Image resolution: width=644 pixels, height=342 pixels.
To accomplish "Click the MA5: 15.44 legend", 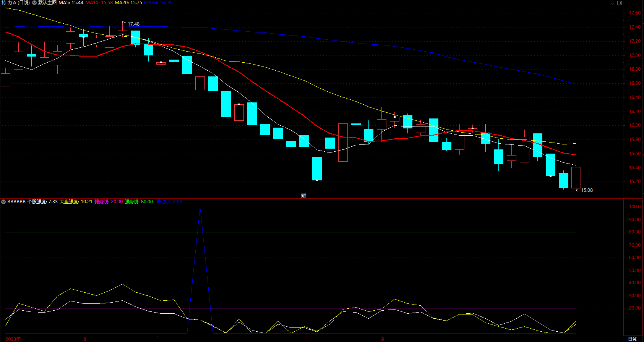I will pyautogui.click(x=71, y=3).
